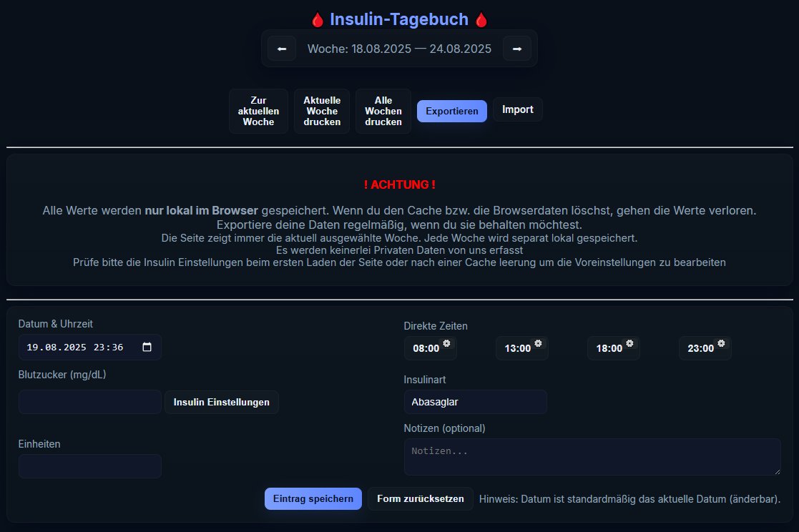799x532 pixels.
Task: Click the Import button
Action: (517, 109)
